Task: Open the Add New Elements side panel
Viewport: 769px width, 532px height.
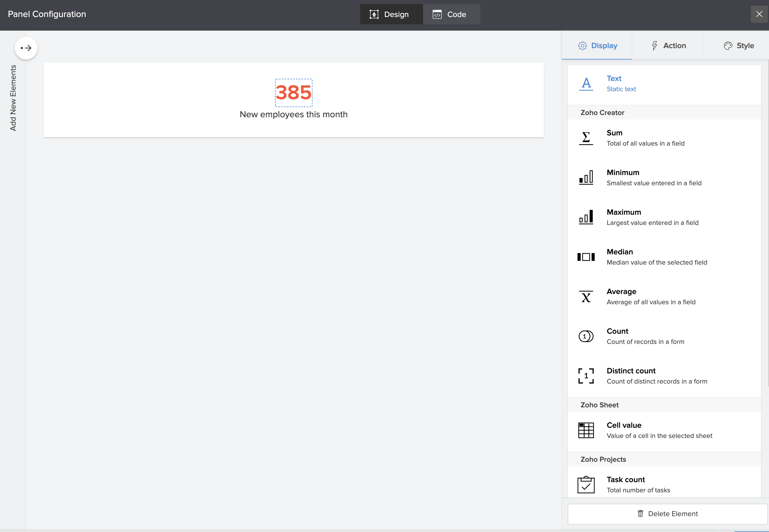Action: point(13,98)
